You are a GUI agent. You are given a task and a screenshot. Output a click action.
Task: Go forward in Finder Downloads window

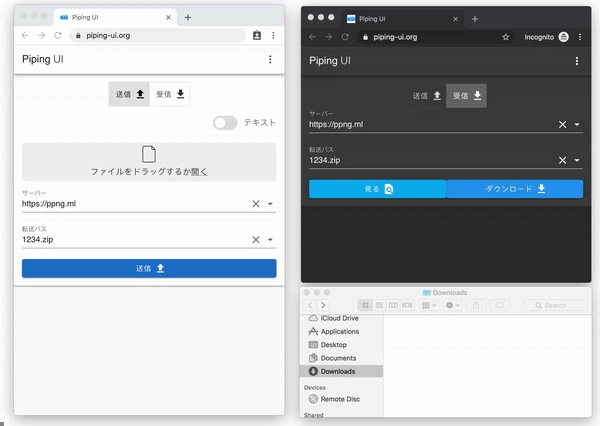pyautogui.click(x=323, y=305)
